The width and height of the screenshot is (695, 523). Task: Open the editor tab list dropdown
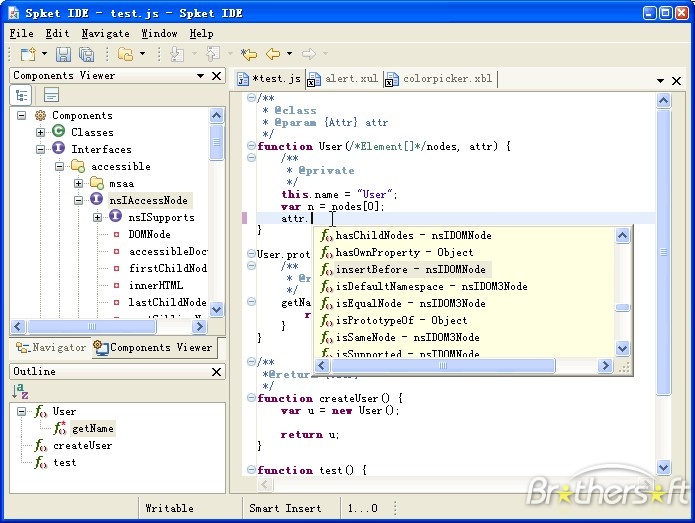click(x=660, y=81)
